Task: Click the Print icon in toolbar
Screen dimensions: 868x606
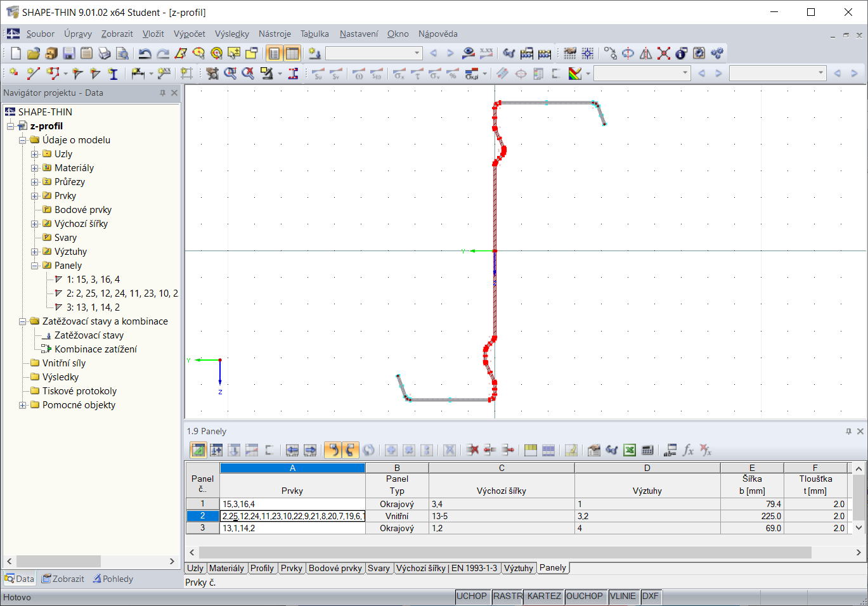Action: pyautogui.click(x=105, y=53)
